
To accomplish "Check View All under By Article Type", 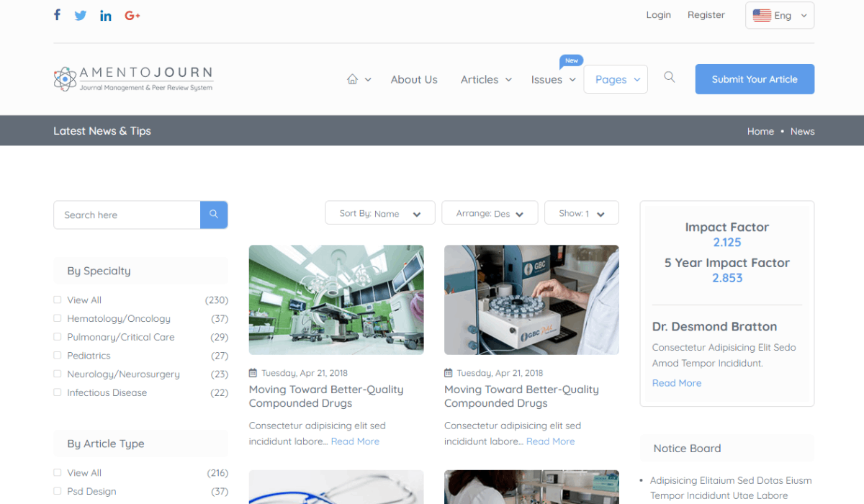I will coord(57,472).
